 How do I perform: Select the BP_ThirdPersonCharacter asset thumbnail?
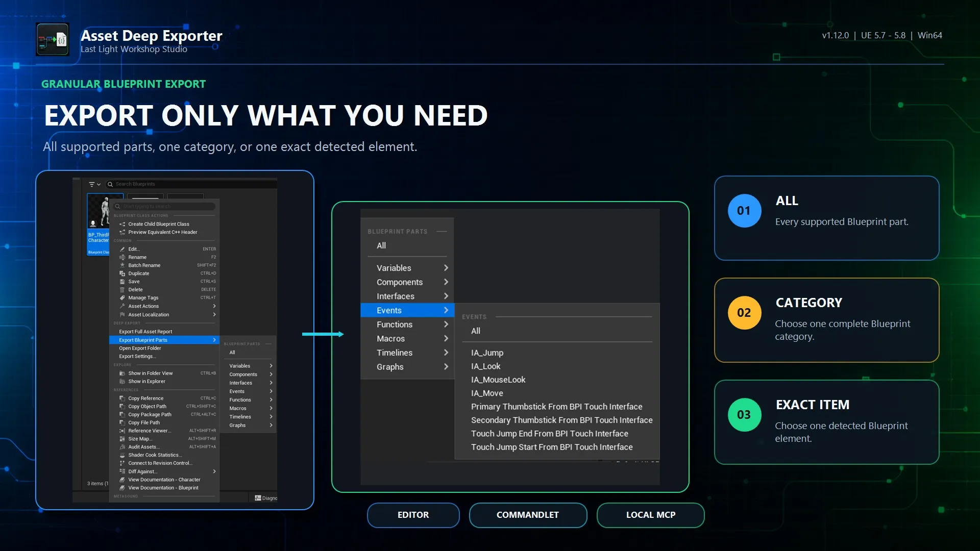tap(99, 224)
